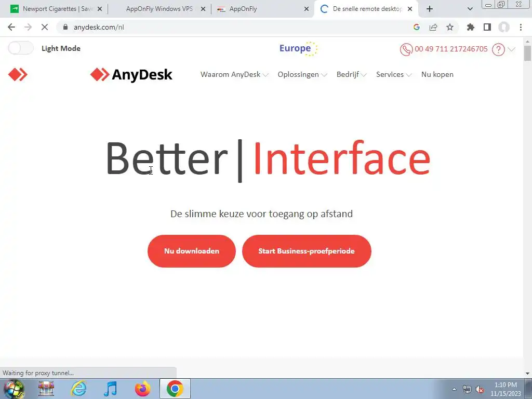Click the forward navigation arrow
Image resolution: width=532 pixels, height=399 pixels.
pos(28,27)
